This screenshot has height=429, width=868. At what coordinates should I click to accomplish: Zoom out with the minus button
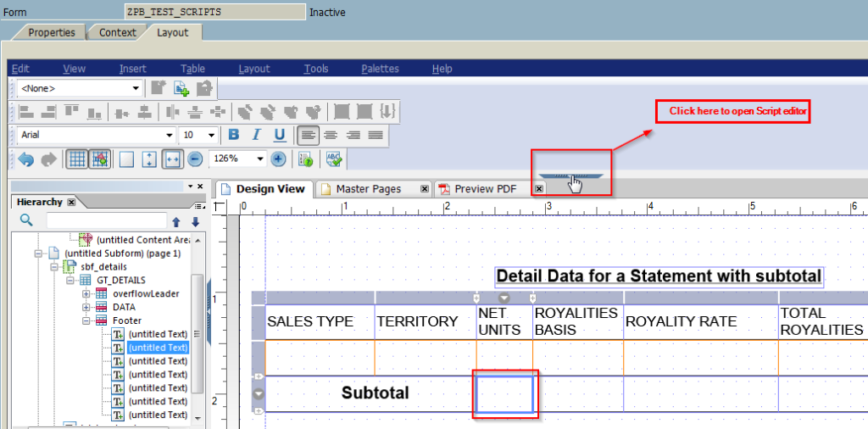coord(195,159)
